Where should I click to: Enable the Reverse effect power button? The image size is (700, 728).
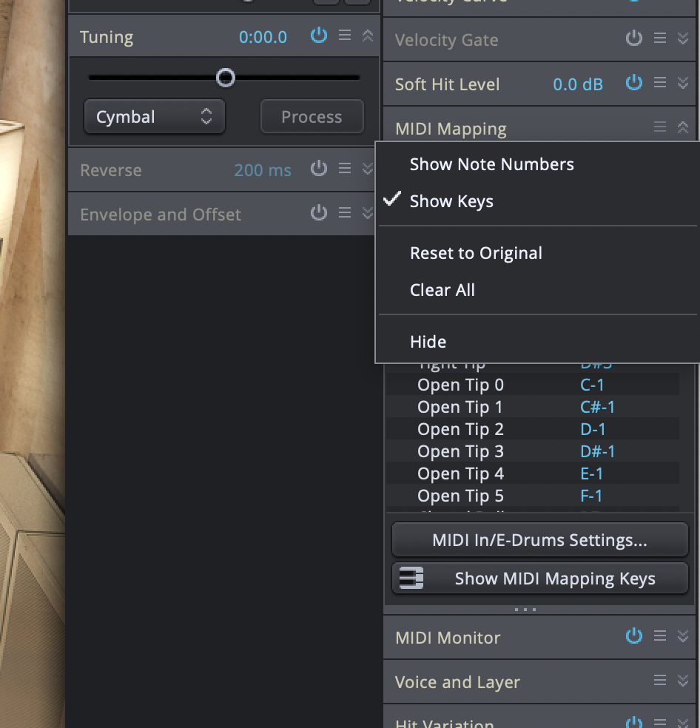[x=319, y=169]
